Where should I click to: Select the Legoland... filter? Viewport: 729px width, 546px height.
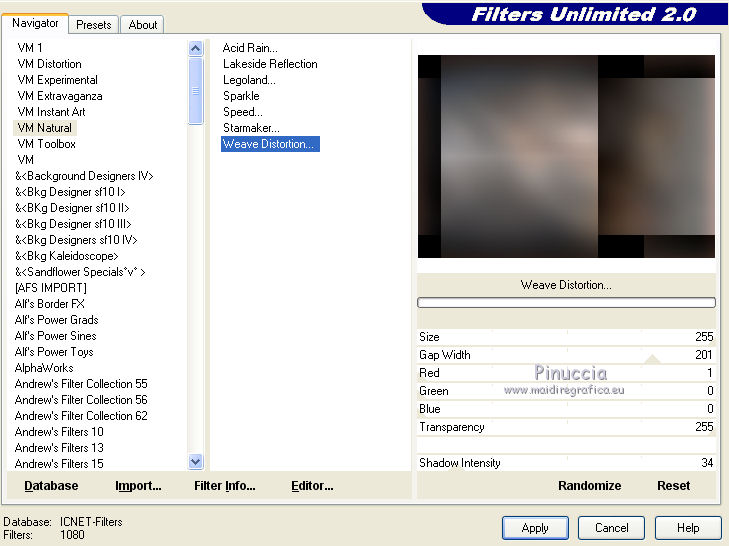tap(249, 80)
